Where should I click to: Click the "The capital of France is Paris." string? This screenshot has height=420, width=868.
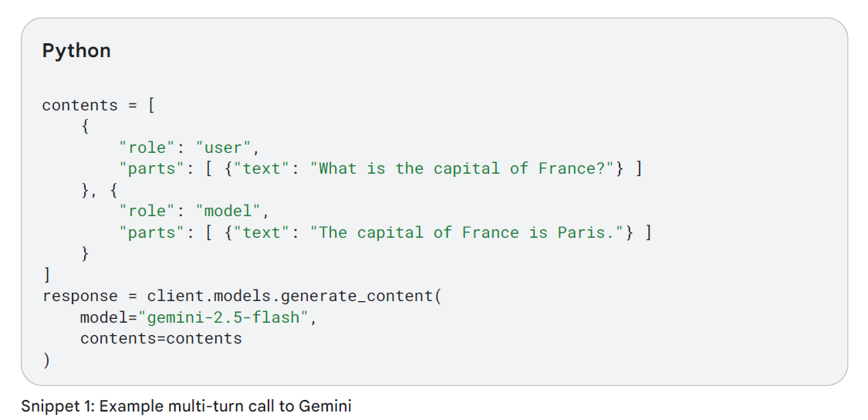point(468,232)
